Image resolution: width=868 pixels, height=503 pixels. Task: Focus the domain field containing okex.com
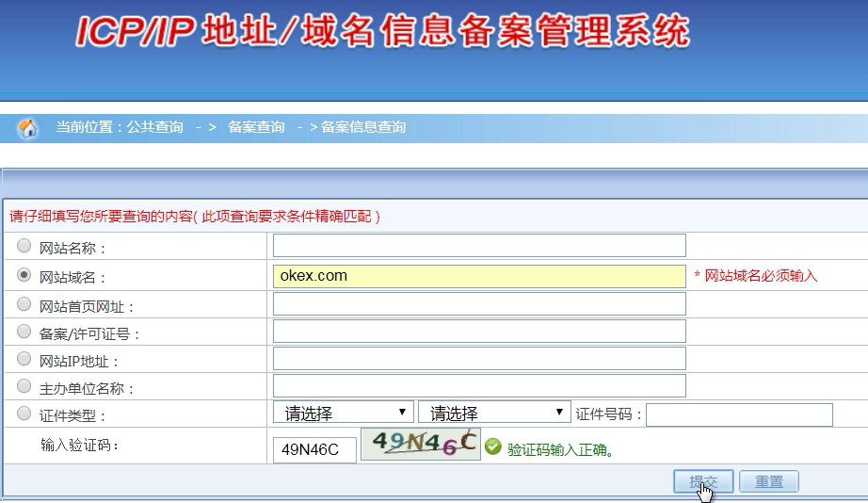479,276
